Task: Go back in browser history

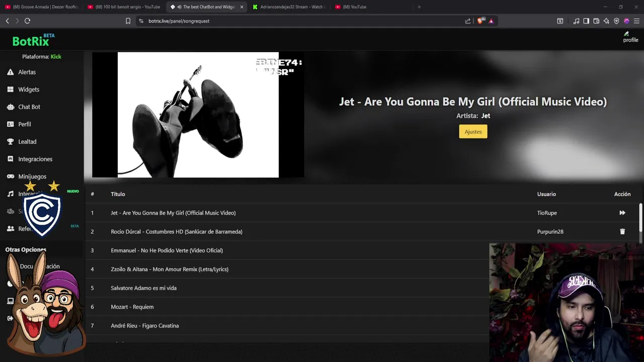Action: tap(7, 21)
